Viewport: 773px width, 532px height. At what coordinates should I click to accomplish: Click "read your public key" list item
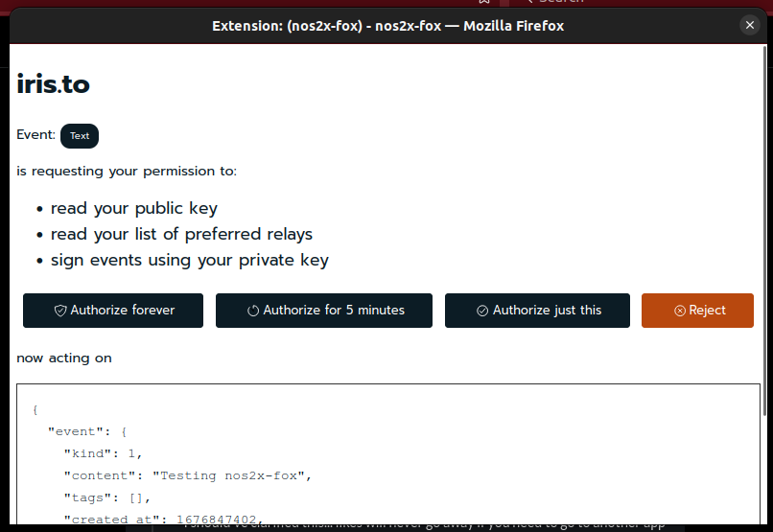point(134,208)
